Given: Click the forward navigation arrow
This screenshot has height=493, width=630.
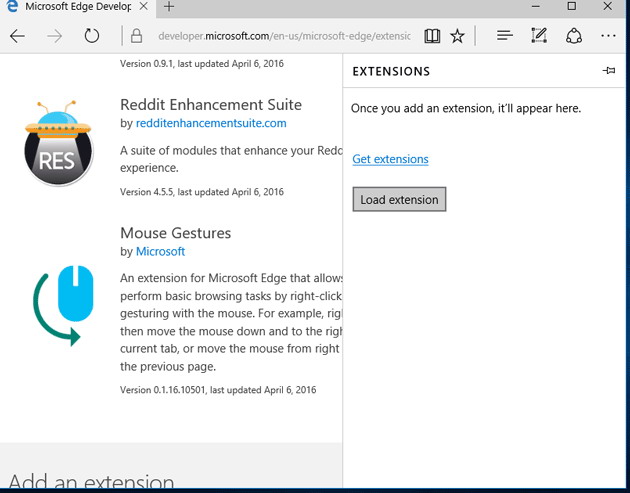Looking at the screenshot, I should point(54,36).
